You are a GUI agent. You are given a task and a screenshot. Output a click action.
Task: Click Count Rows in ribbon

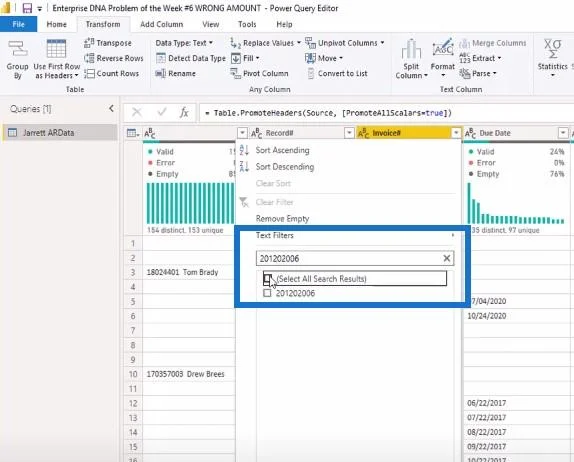click(112, 74)
